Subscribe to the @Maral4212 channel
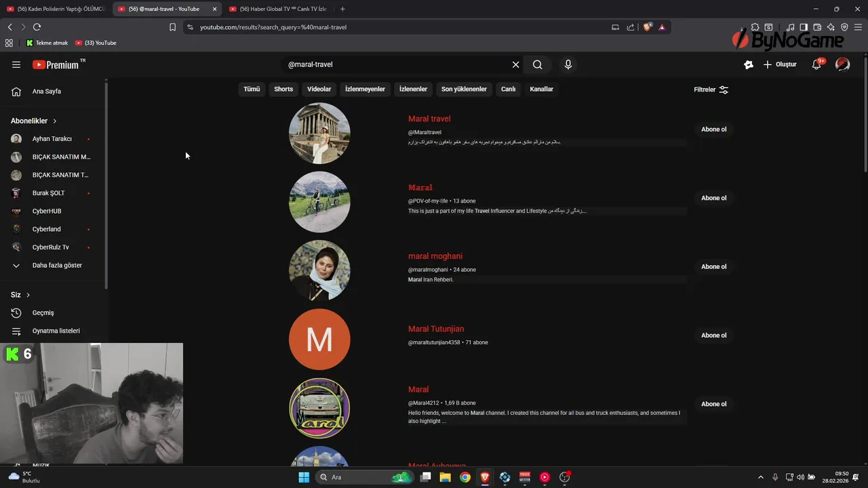 pyautogui.click(x=713, y=404)
